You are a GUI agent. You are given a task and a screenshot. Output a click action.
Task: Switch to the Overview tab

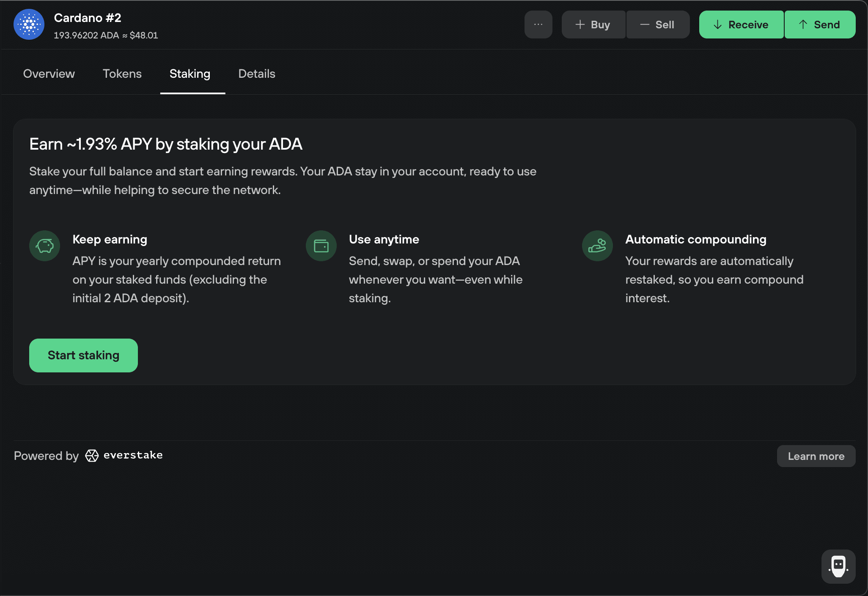pos(49,74)
